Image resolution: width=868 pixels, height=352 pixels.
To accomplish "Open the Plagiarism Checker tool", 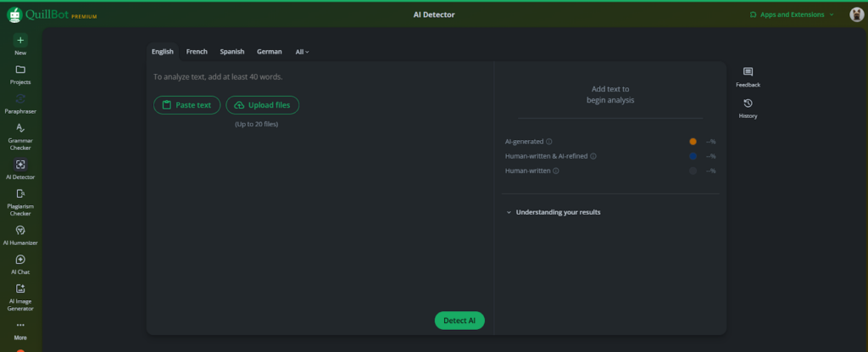I will pyautogui.click(x=20, y=194).
